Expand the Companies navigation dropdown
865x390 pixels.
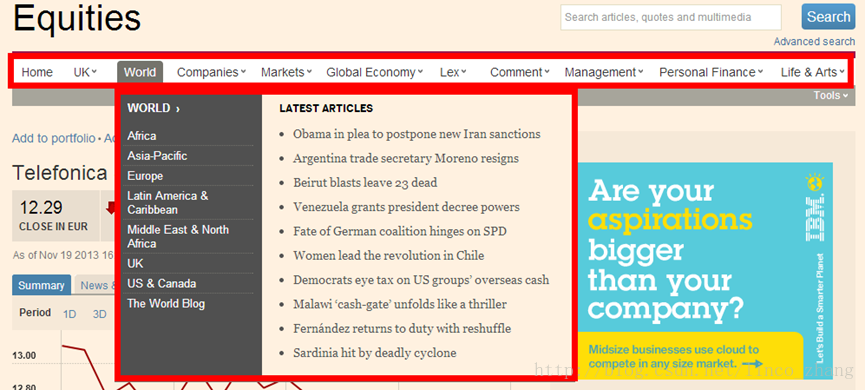[x=211, y=72]
